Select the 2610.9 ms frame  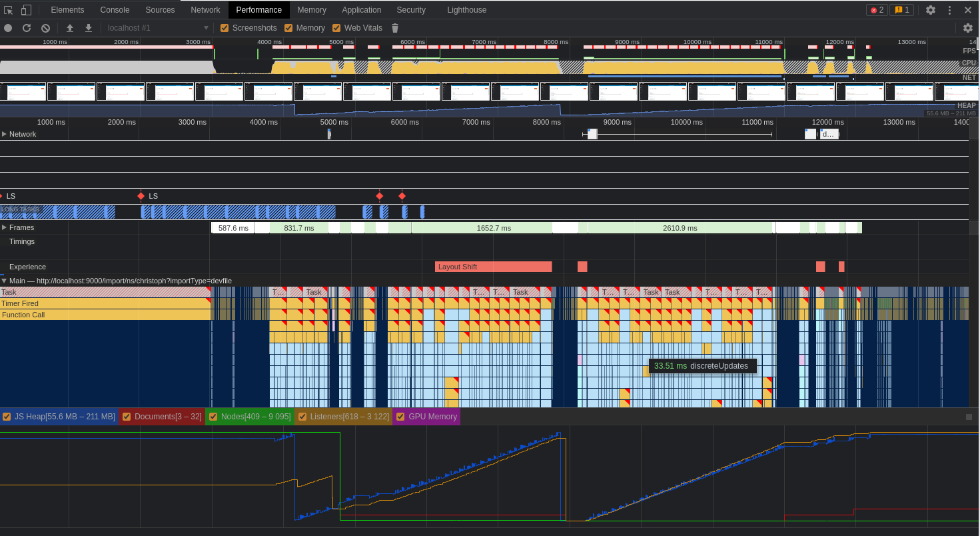pyautogui.click(x=680, y=228)
